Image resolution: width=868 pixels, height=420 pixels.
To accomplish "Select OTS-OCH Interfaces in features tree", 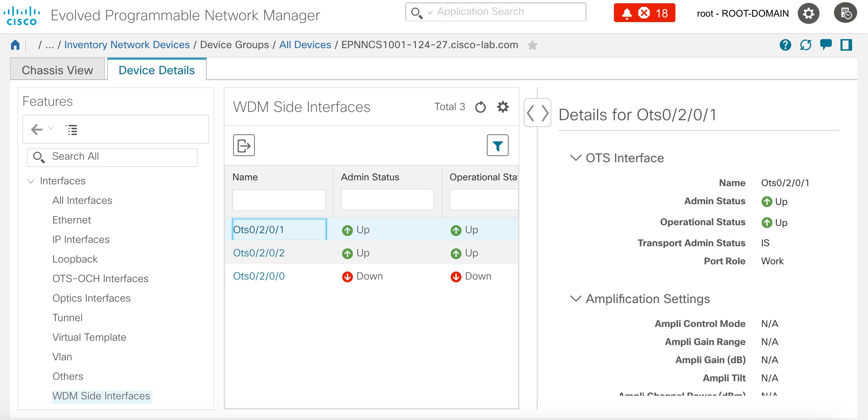I will 100,278.
